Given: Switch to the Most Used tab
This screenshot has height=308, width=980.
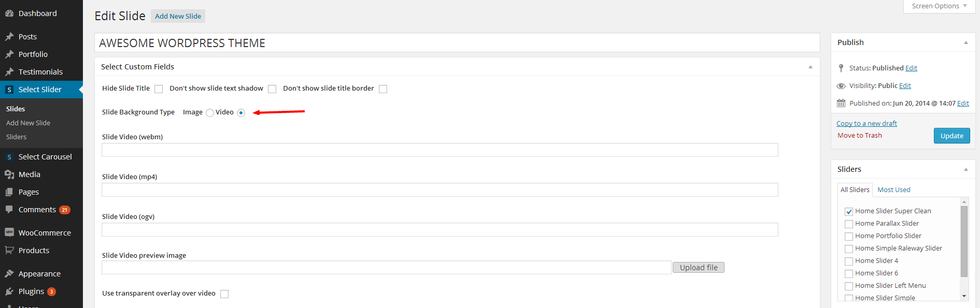Looking at the screenshot, I should 893,190.
